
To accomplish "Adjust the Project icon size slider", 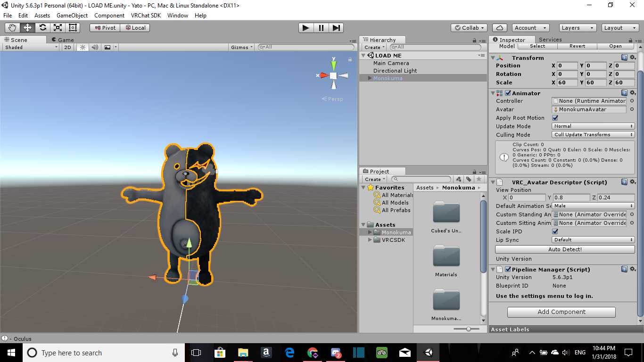I will 468,329.
